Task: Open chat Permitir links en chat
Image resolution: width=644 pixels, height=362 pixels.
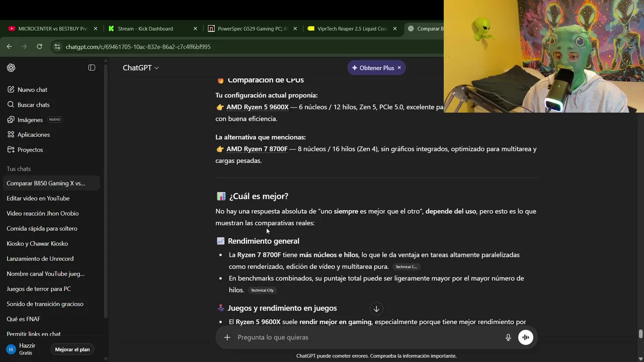Action: pyautogui.click(x=34, y=334)
